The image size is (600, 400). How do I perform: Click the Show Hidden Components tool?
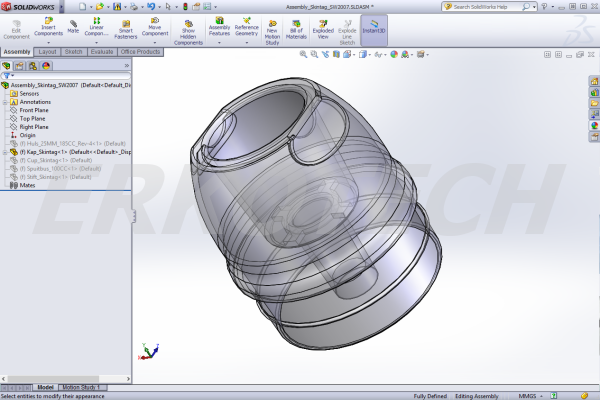coord(188,28)
